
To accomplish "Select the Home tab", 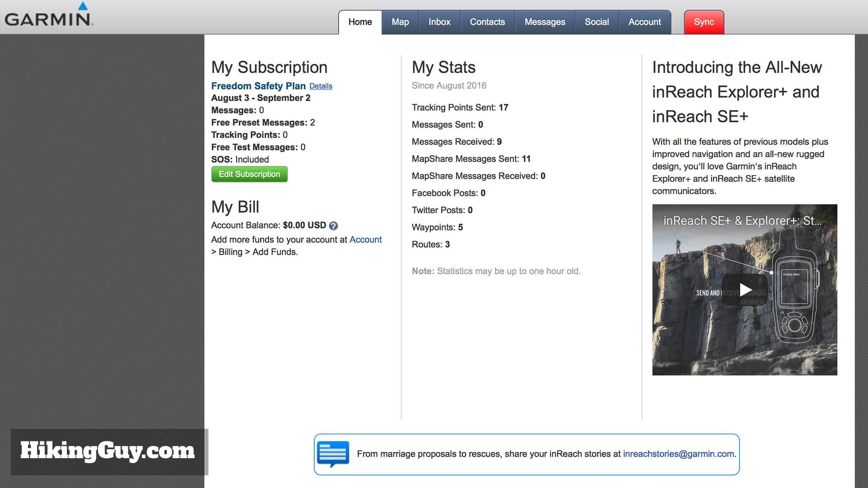I will (x=359, y=22).
